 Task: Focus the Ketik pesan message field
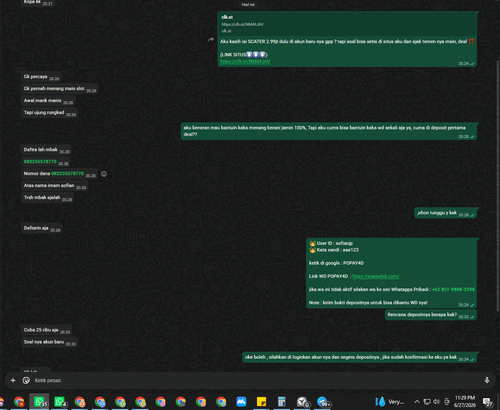(257, 380)
